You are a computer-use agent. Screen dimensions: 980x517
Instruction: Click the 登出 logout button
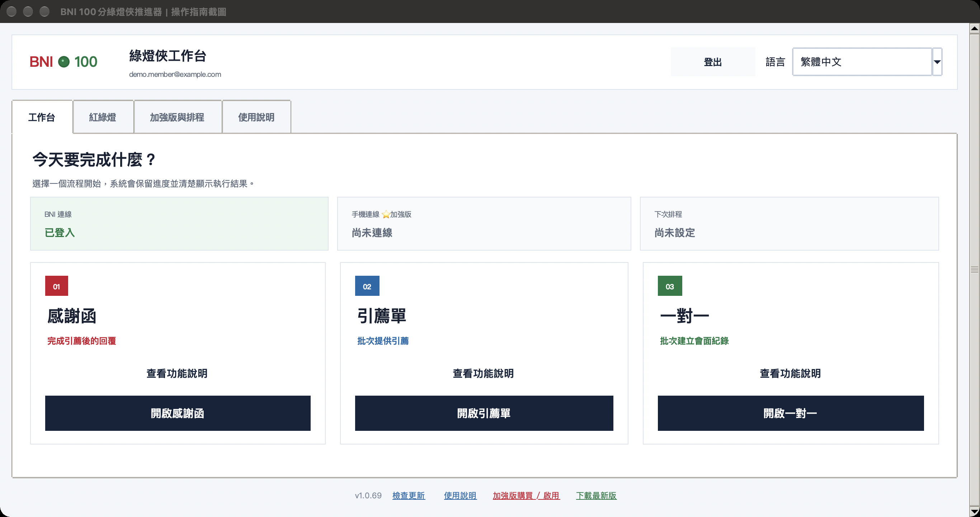pyautogui.click(x=712, y=62)
